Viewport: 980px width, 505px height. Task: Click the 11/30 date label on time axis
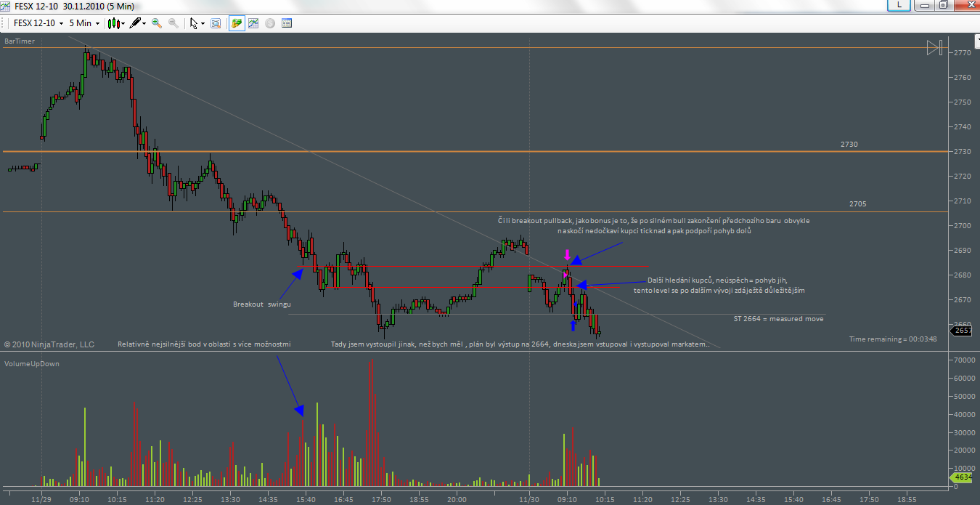click(x=530, y=499)
